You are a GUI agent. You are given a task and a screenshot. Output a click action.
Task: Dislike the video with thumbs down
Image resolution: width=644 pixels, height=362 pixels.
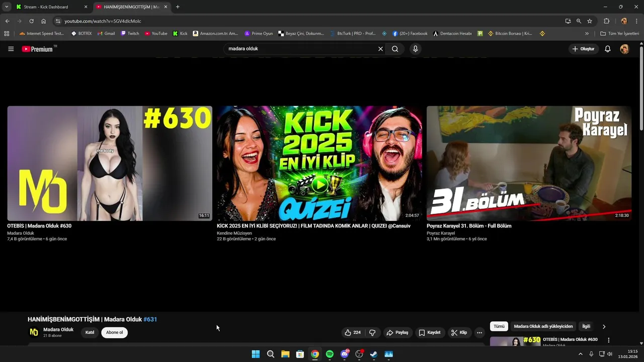[372, 332]
